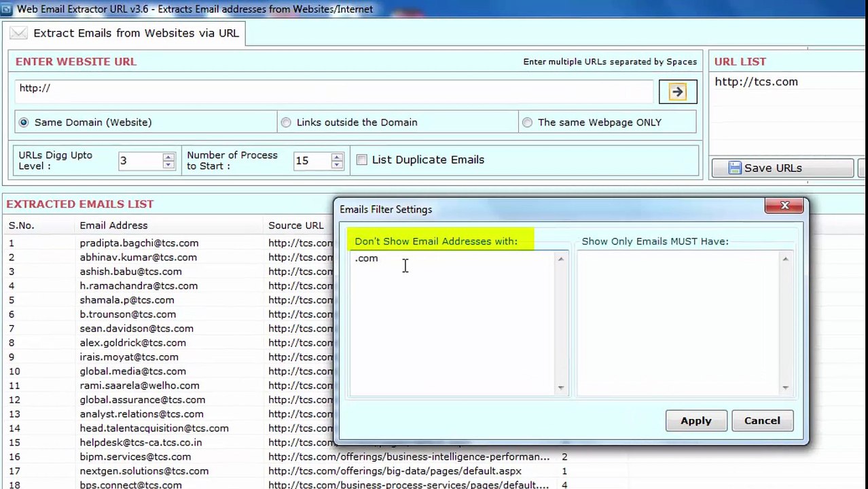
Task: Select email alex.goldrick@tcs.com
Action: tap(132, 342)
